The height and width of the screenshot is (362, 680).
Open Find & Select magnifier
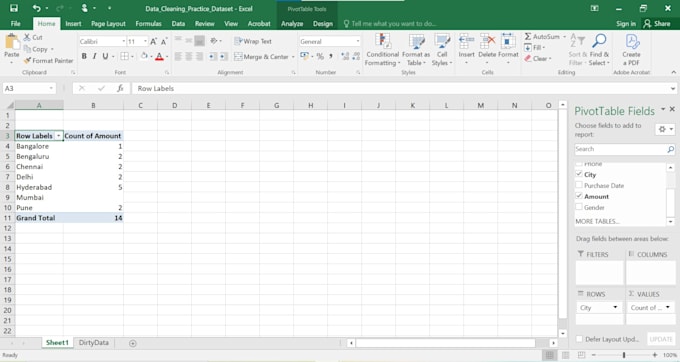click(x=599, y=50)
